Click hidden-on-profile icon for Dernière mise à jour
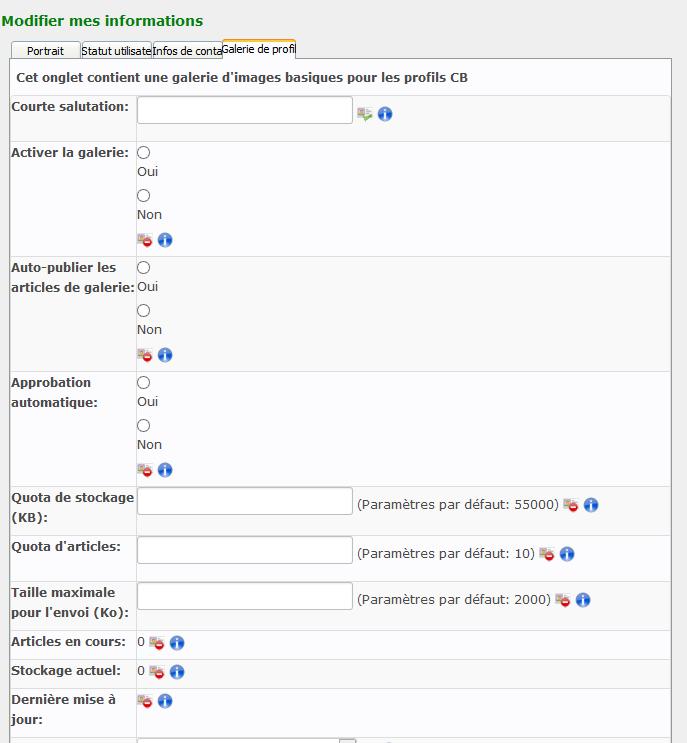 (145, 701)
